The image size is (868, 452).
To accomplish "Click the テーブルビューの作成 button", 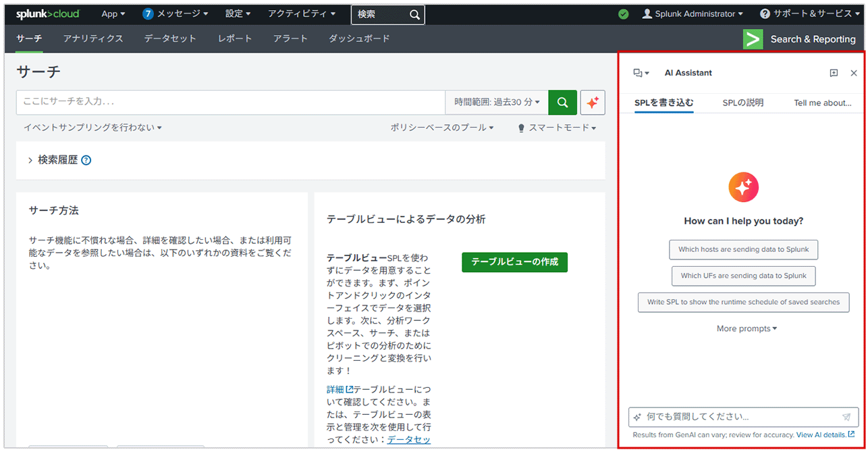I will pyautogui.click(x=514, y=262).
